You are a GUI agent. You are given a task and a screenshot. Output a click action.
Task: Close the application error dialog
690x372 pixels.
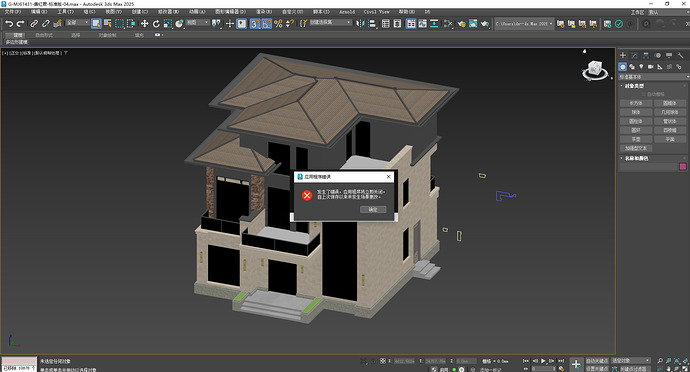(x=389, y=177)
